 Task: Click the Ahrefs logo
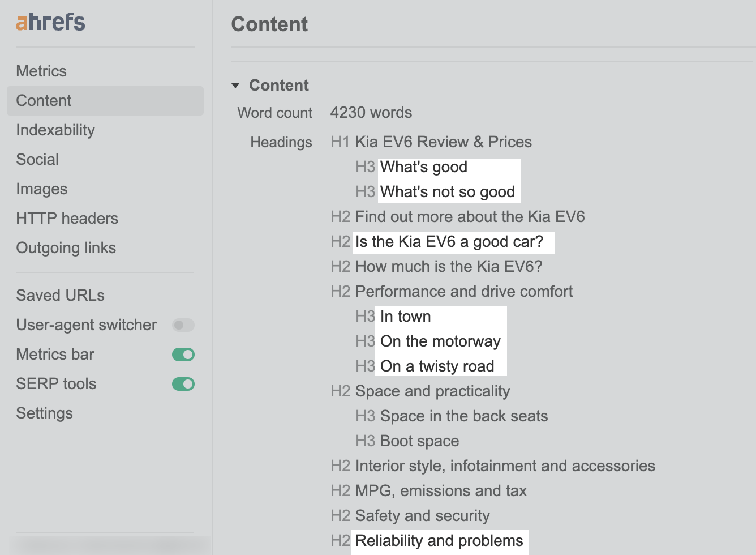[x=50, y=22]
